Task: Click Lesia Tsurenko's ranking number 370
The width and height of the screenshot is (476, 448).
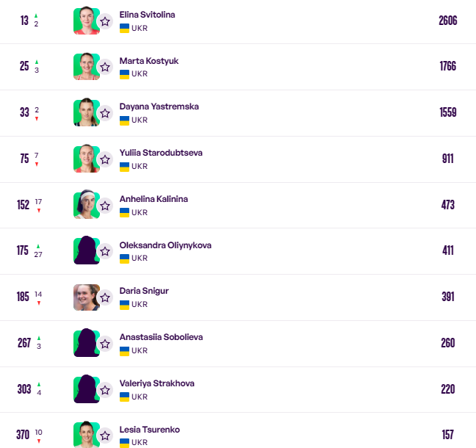Action: [23, 435]
